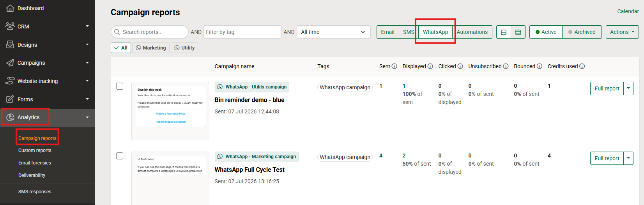644x205 pixels.
Task: Click the Website tracking icon
Action: [x=10, y=81]
